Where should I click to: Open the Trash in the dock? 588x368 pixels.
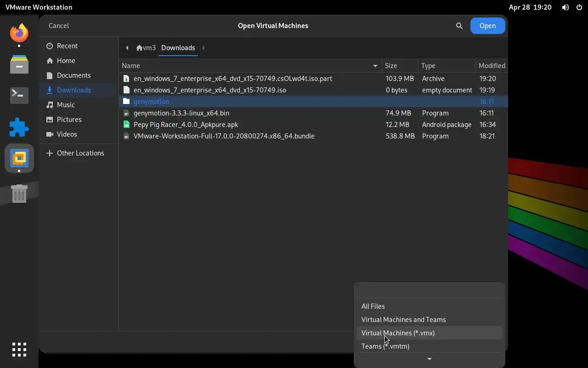click(x=19, y=194)
